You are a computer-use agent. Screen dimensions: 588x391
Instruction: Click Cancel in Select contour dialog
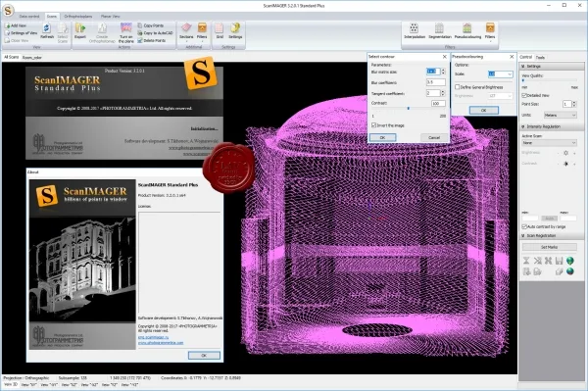pos(434,137)
